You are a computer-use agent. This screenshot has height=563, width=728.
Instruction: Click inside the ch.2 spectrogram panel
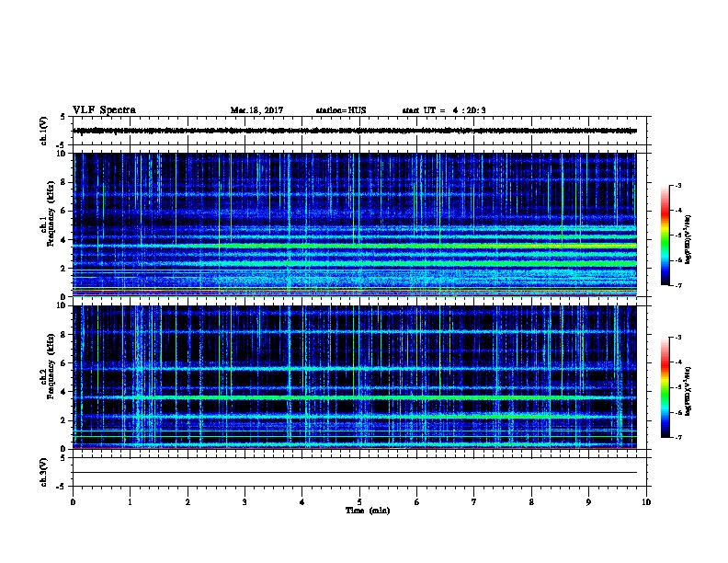(355, 377)
